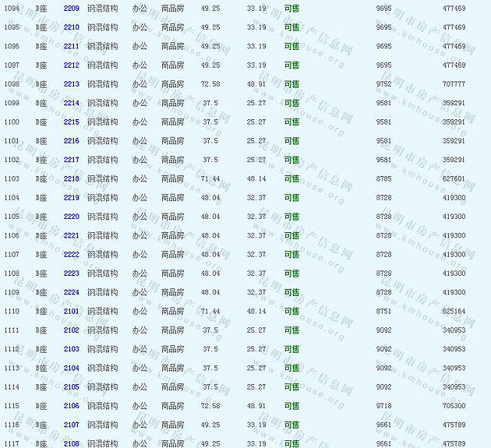Select room 2105 link

(71, 387)
